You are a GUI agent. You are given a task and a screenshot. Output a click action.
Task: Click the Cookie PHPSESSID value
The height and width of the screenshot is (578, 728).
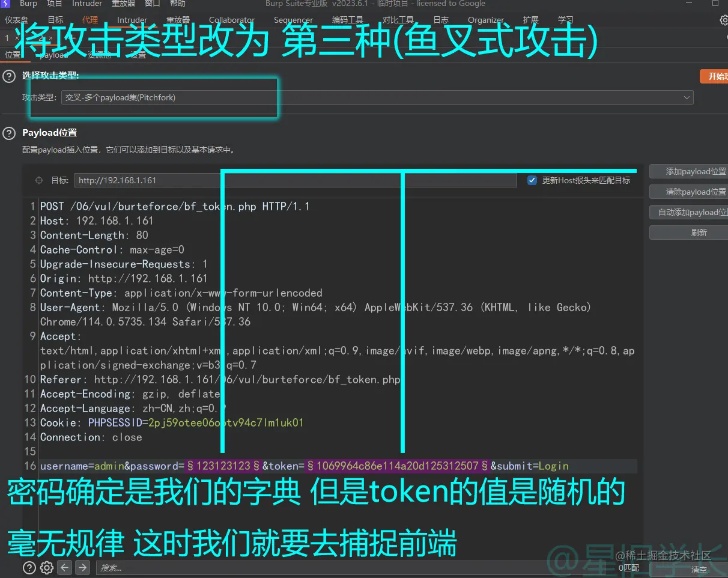tap(226, 422)
